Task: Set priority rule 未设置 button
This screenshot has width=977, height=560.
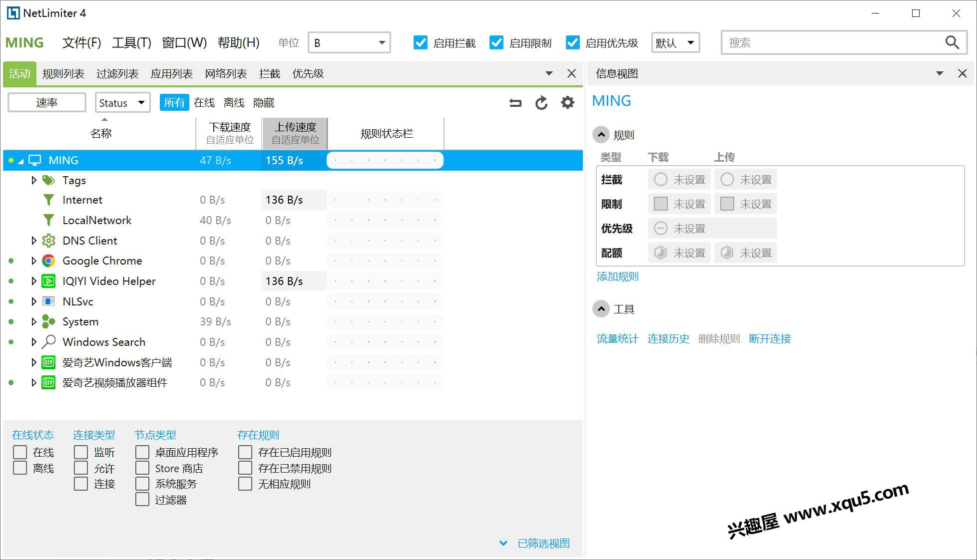Action: point(712,229)
